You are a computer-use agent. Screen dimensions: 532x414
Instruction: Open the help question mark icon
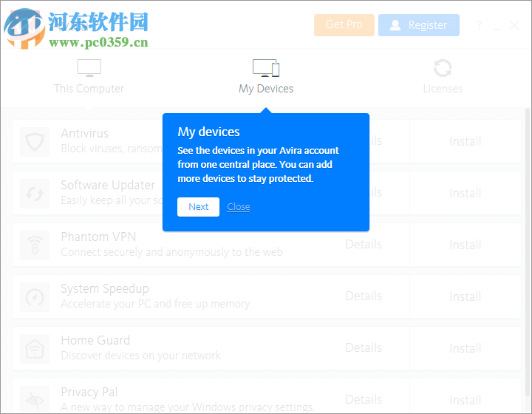[x=479, y=25]
